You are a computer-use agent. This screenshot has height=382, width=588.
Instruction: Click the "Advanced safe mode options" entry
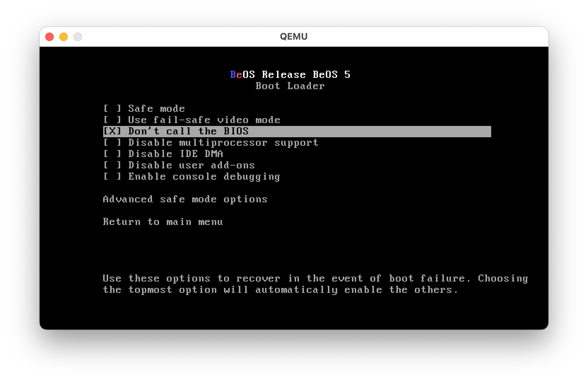[x=185, y=199]
